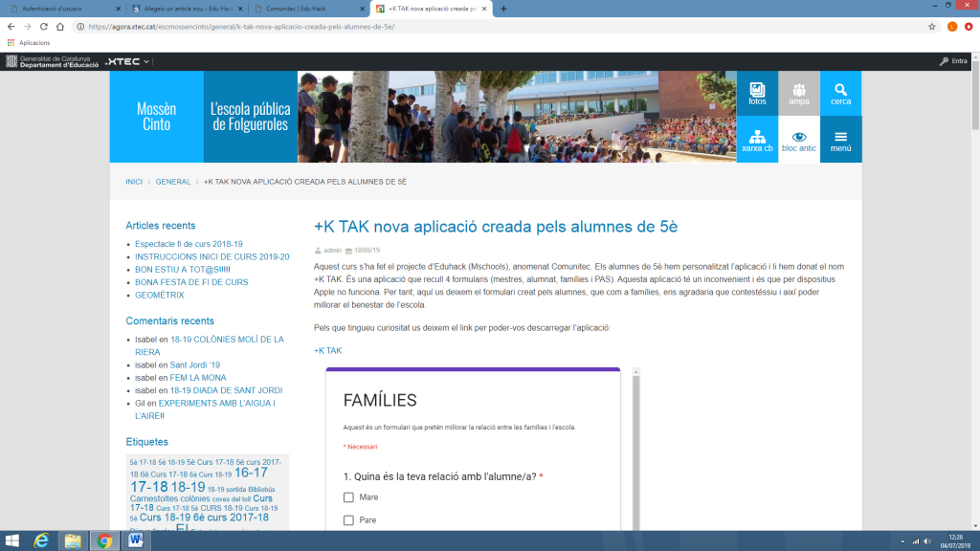
Task: Reload the page in browser toolbar
Action: (44, 27)
